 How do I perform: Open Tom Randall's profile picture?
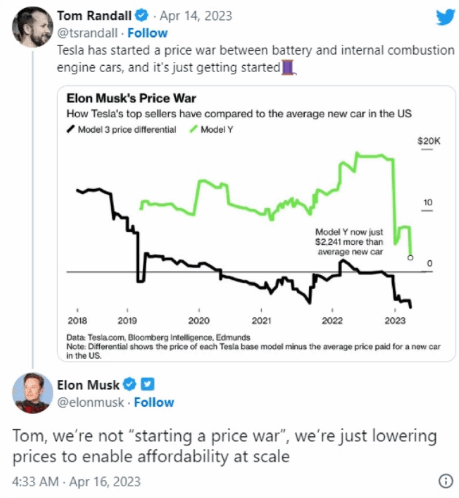(x=32, y=26)
